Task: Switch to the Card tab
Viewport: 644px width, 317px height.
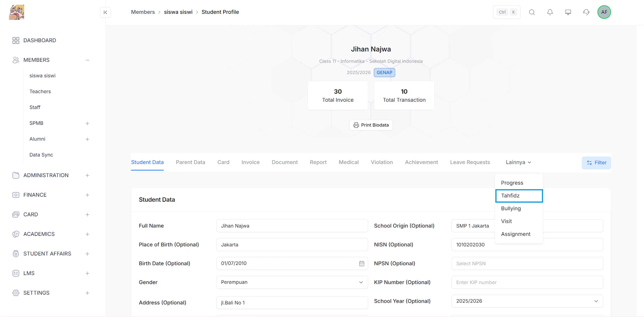Action: (223, 162)
